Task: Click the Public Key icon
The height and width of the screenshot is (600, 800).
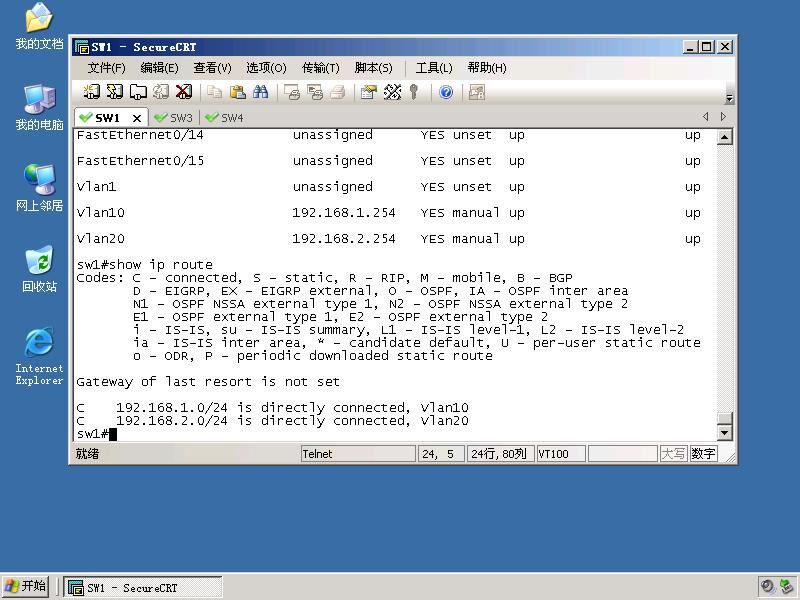Action: [414, 92]
